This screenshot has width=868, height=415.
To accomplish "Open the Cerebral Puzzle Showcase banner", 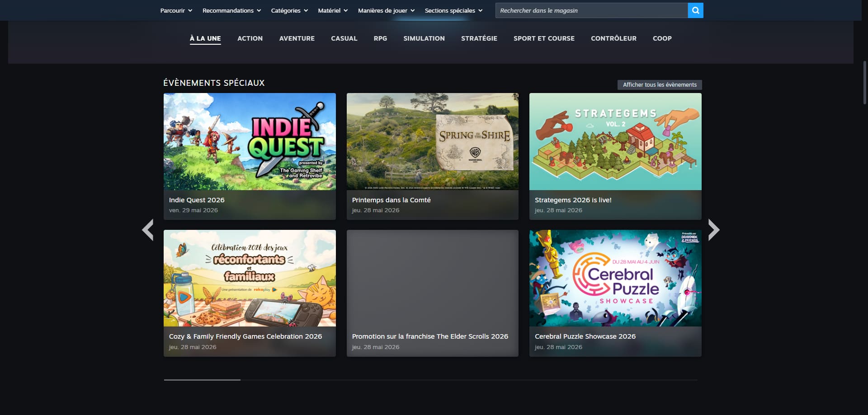I will [x=615, y=278].
